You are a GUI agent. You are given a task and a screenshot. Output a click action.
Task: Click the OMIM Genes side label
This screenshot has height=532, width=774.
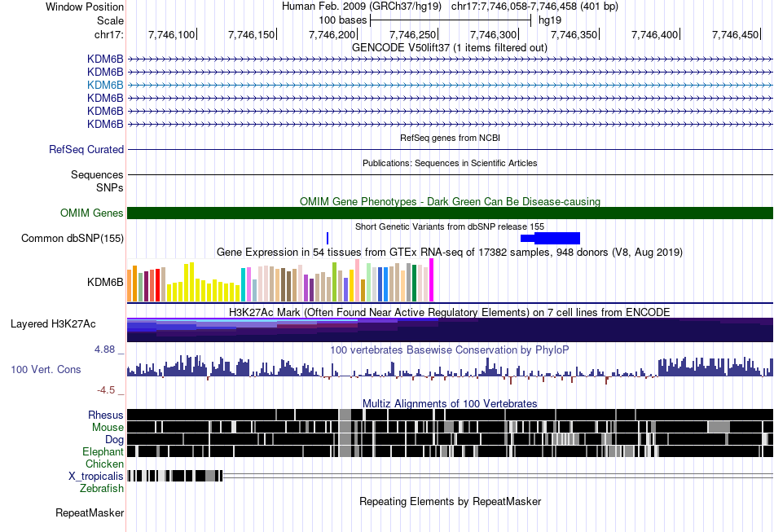click(92, 213)
